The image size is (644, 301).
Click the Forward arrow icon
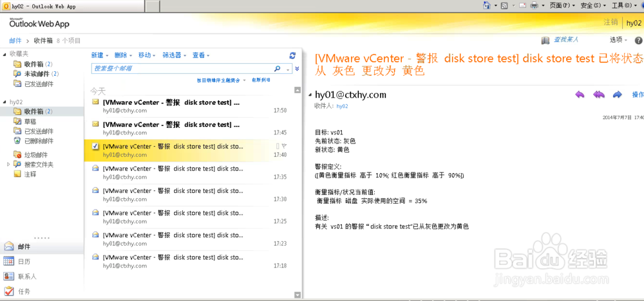point(618,95)
